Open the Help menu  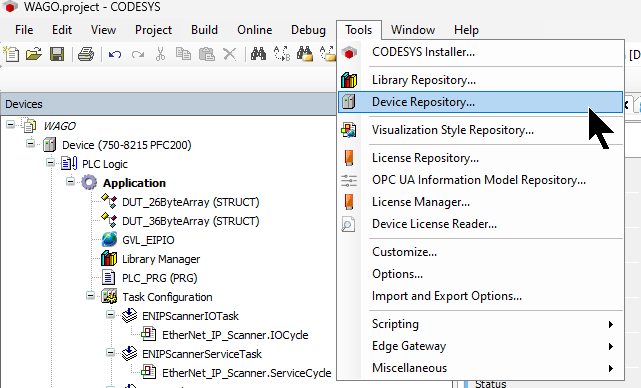[x=466, y=30]
